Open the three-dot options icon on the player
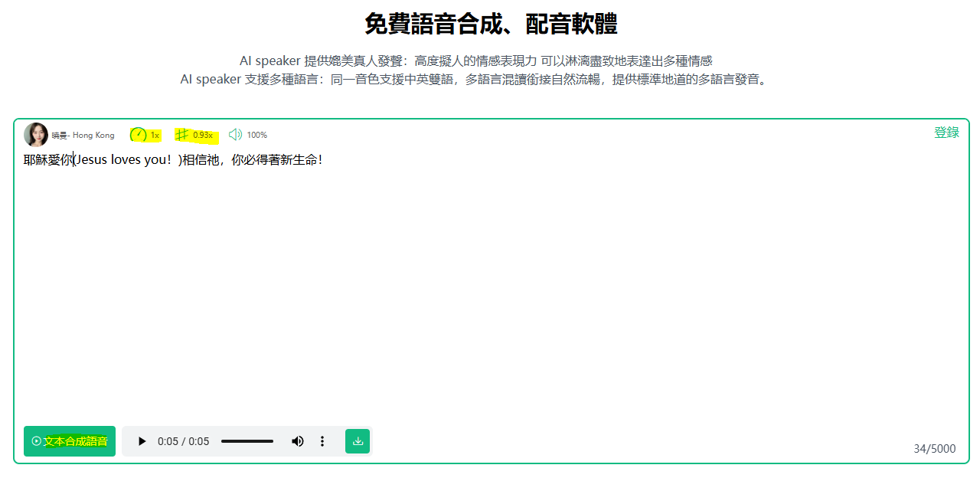This screenshot has width=980, height=478. click(322, 441)
